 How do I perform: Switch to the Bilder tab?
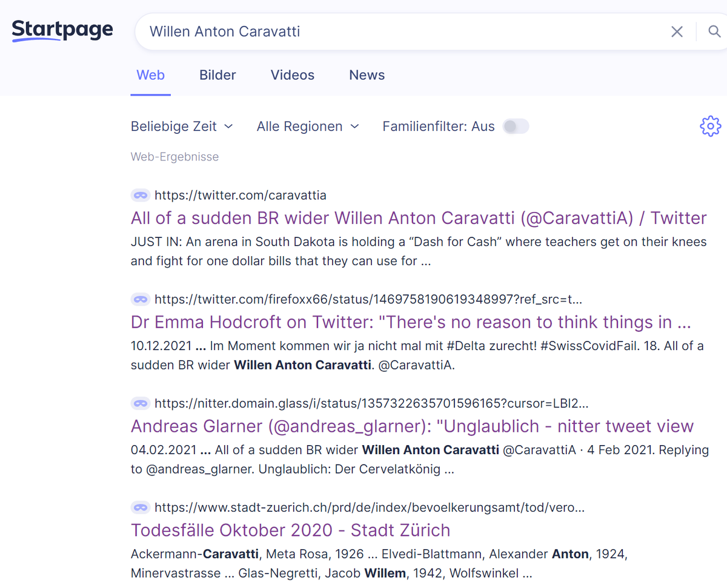click(217, 75)
